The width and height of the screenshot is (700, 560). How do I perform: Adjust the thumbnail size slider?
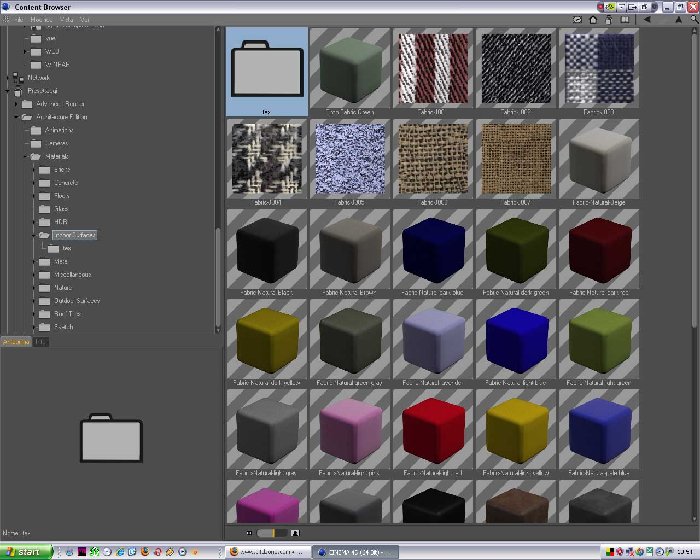click(x=272, y=533)
